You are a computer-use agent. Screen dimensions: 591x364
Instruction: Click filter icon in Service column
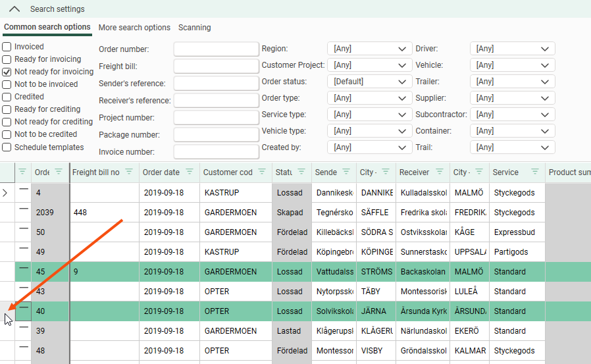[534, 172]
